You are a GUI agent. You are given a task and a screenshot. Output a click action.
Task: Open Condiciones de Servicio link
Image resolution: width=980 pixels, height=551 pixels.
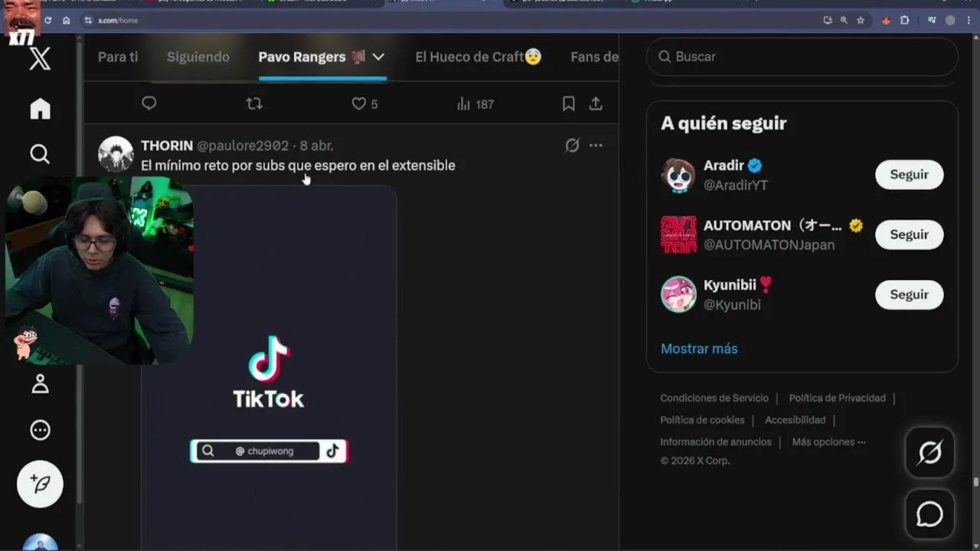tap(714, 398)
